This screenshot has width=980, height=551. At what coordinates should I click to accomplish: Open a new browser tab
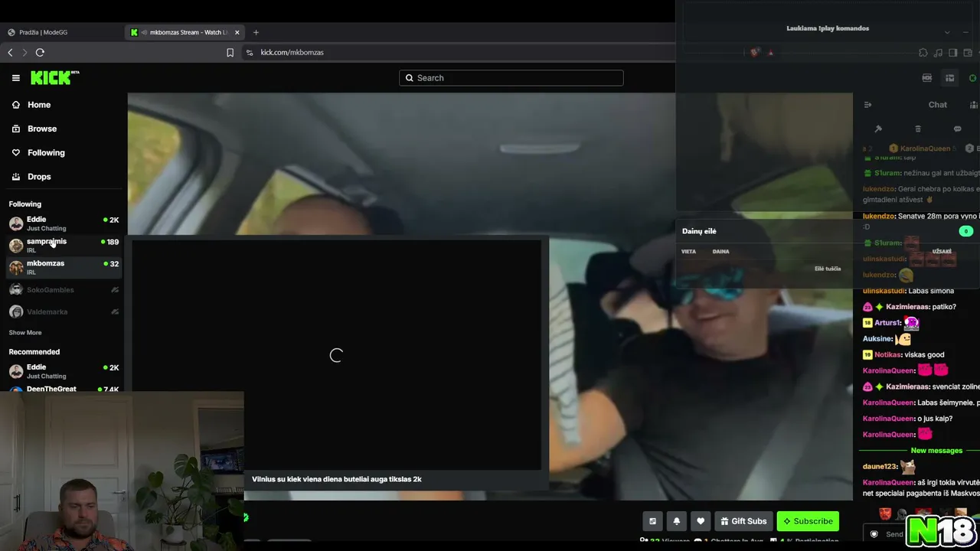[x=256, y=32]
